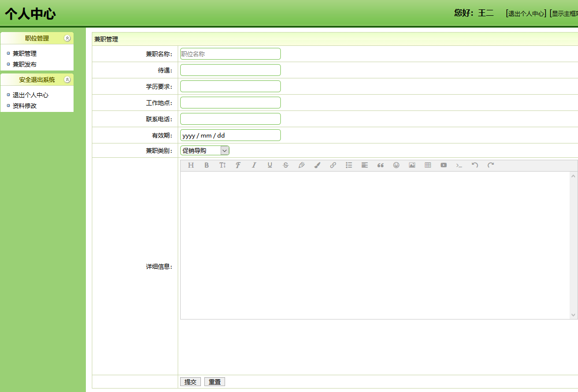The image size is (578, 392).
Task: Toggle strikethrough formatting
Action: tap(286, 165)
